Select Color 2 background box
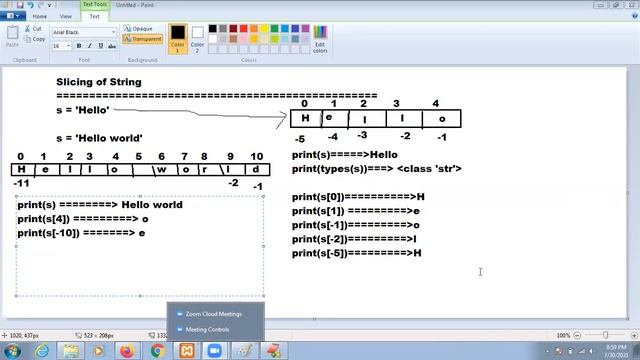The width and height of the screenshot is (640, 360). point(197,39)
